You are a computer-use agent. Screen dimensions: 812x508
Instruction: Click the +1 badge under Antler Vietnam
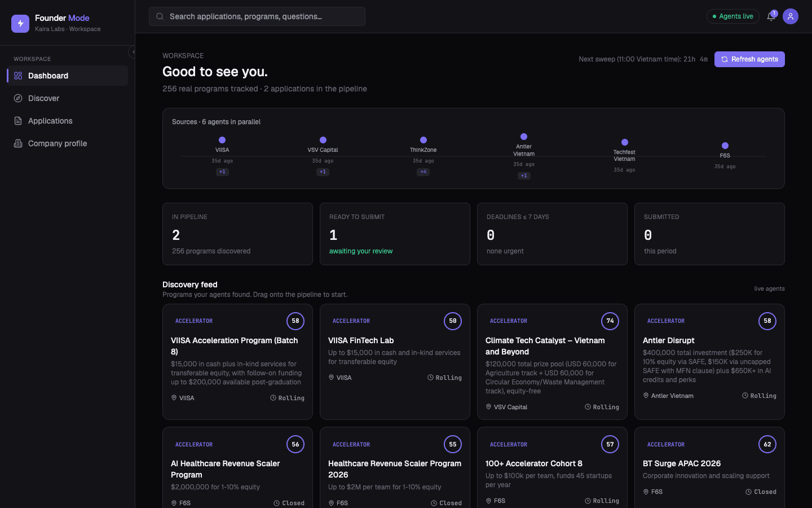point(524,176)
